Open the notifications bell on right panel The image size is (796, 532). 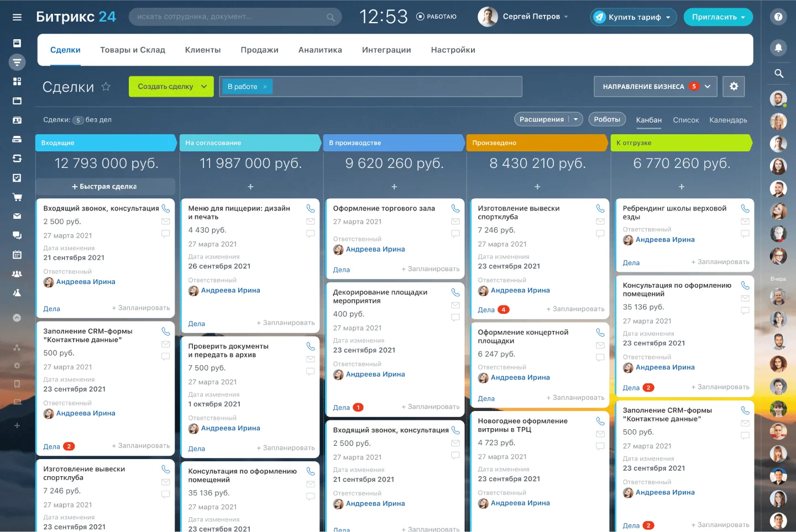778,48
